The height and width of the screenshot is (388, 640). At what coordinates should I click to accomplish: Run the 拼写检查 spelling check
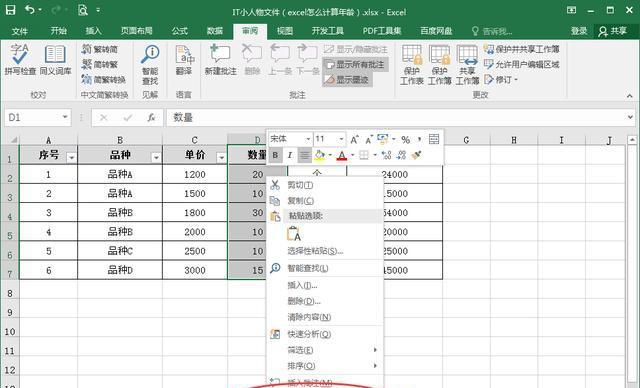tap(20, 60)
